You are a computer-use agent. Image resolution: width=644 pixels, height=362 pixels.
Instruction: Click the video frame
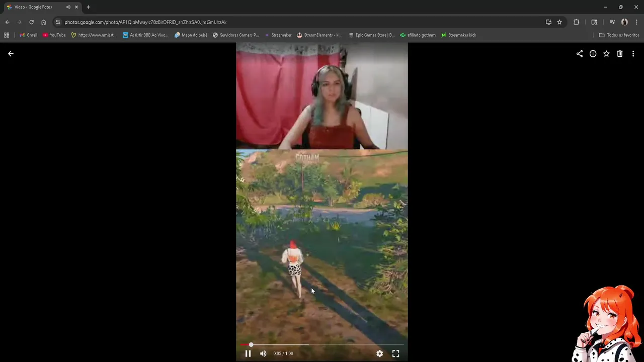tap(322, 201)
